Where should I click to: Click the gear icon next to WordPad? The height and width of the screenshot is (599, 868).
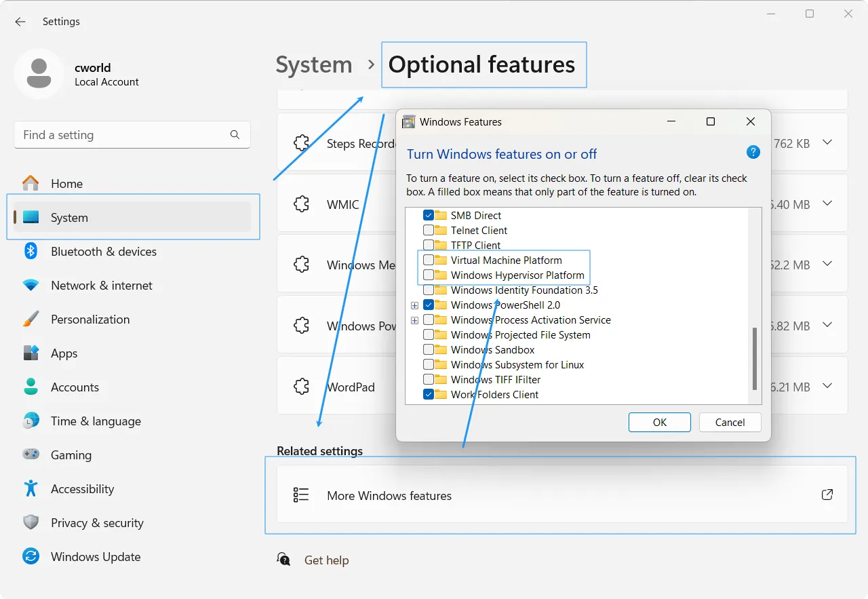(x=301, y=386)
